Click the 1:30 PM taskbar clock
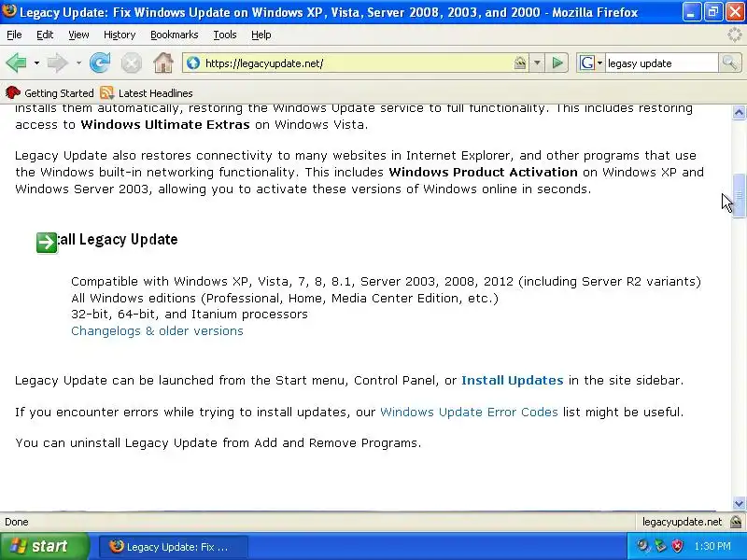This screenshot has height=560, width=747. click(x=712, y=546)
